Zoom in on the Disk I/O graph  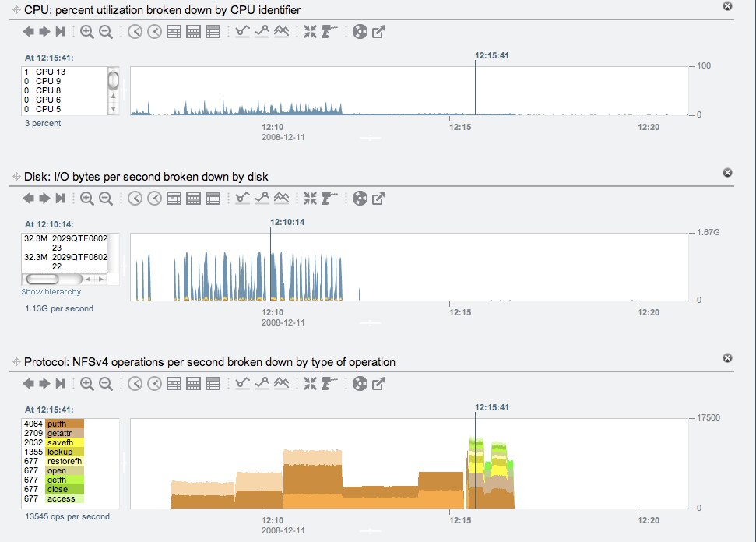[x=86, y=198]
